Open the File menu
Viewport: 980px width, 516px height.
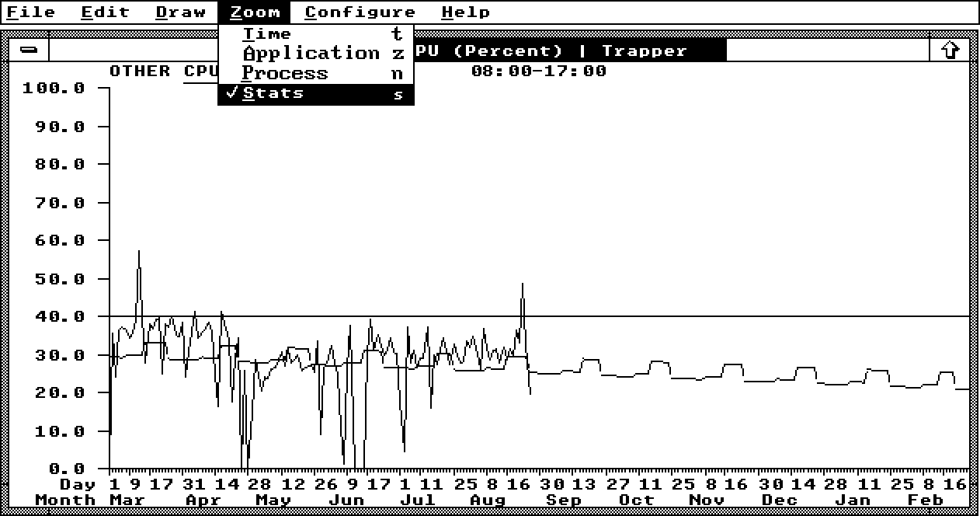tap(31, 12)
